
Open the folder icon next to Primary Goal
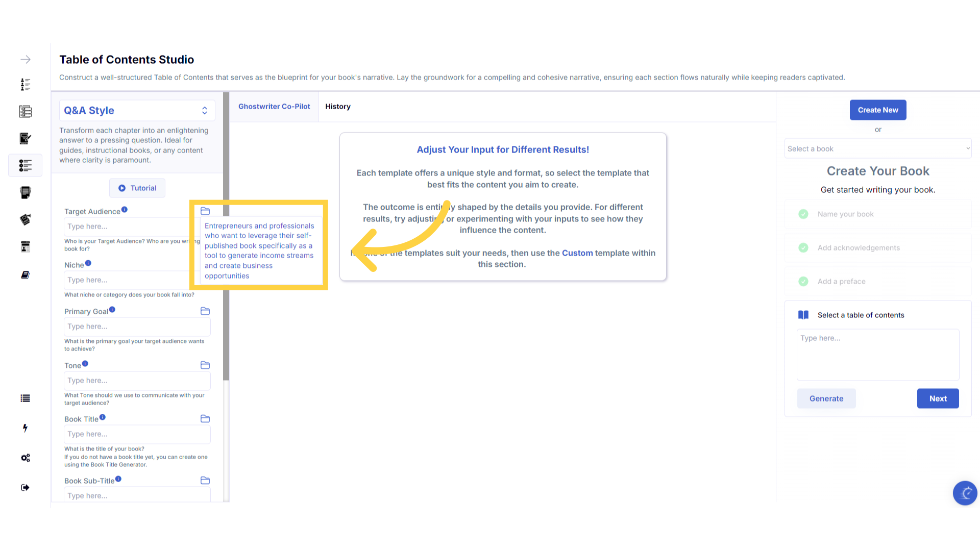click(x=205, y=311)
